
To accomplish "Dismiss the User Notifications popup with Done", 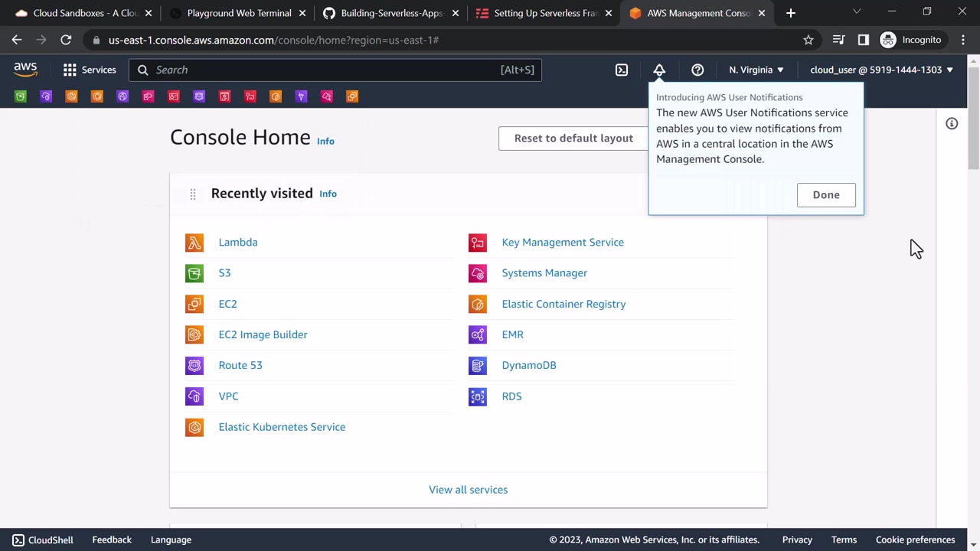I will tap(826, 194).
